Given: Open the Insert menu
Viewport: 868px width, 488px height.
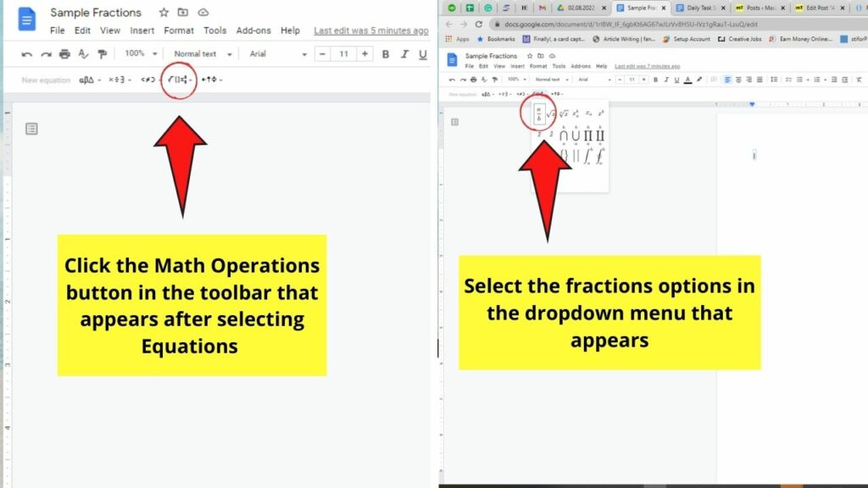Looking at the screenshot, I should tap(141, 30).
